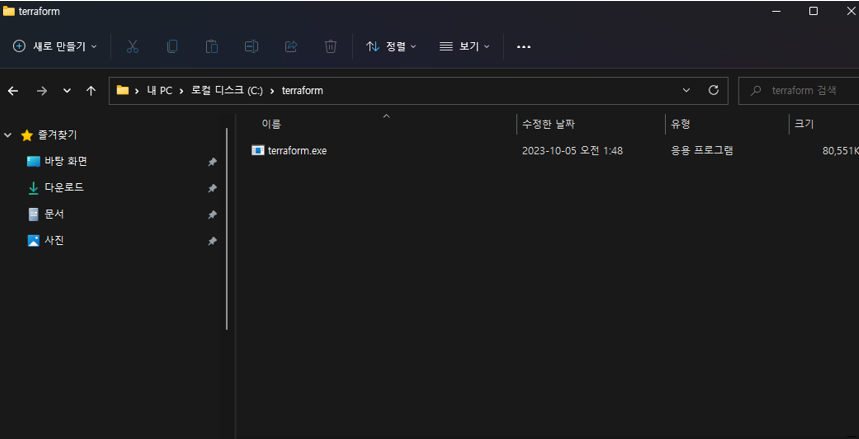Go forward with the right arrow
This screenshot has height=439, width=859.
point(42,91)
